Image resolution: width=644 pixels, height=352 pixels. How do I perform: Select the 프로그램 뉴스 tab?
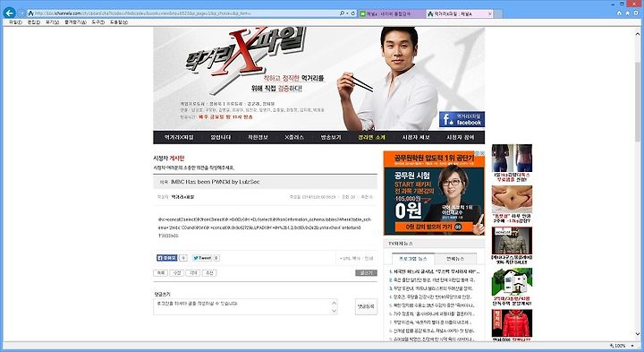tap(412, 259)
